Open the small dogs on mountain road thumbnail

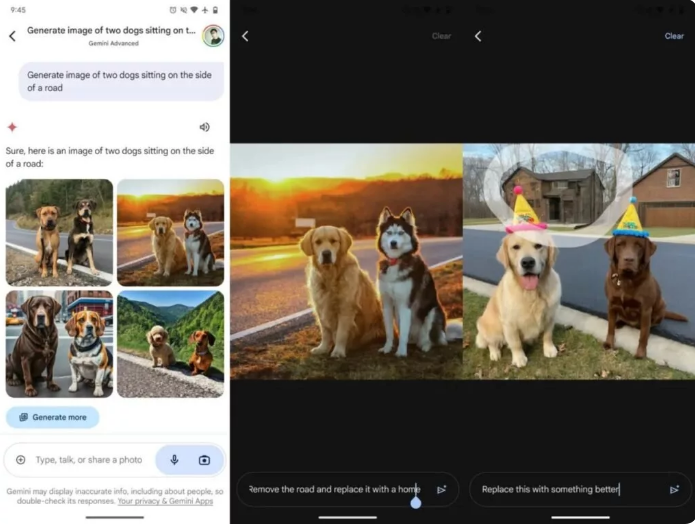coord(170,343)
